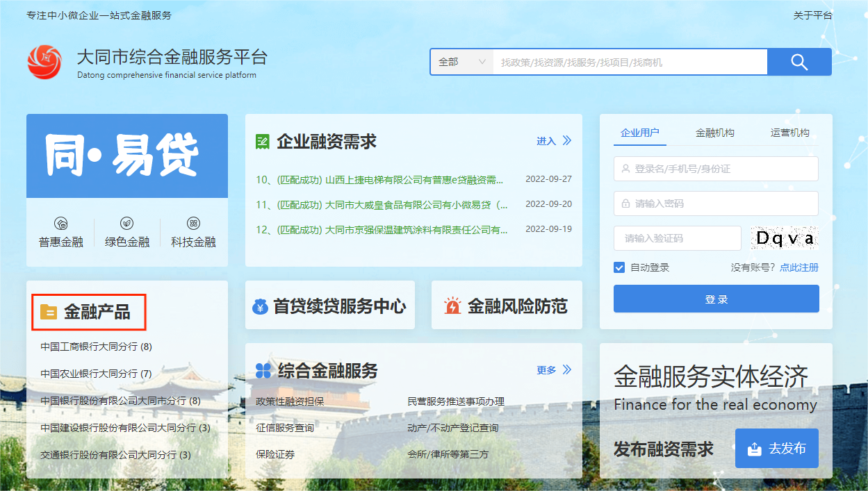Viewport: 868px width, 491px height.
Task: Click the 金融产品 folder icon
Action: (49, 313)
